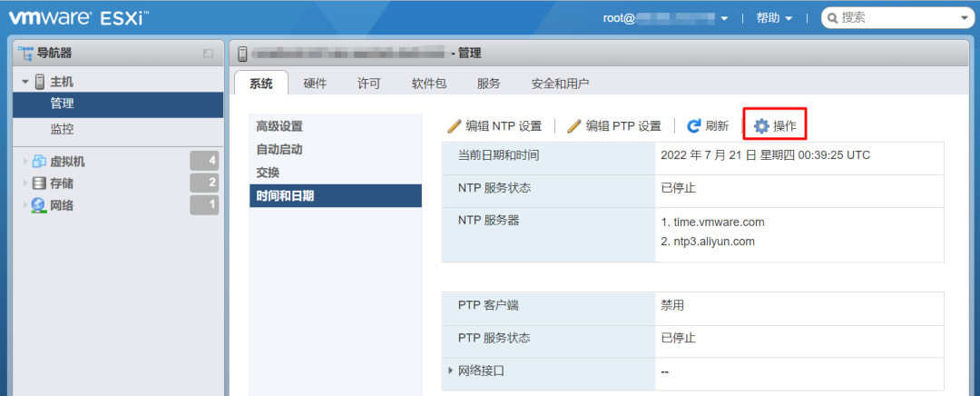Viewport: 980px width, 396px height.
Task: Click inside the search (搜索) field
Action: click(897, 18)
